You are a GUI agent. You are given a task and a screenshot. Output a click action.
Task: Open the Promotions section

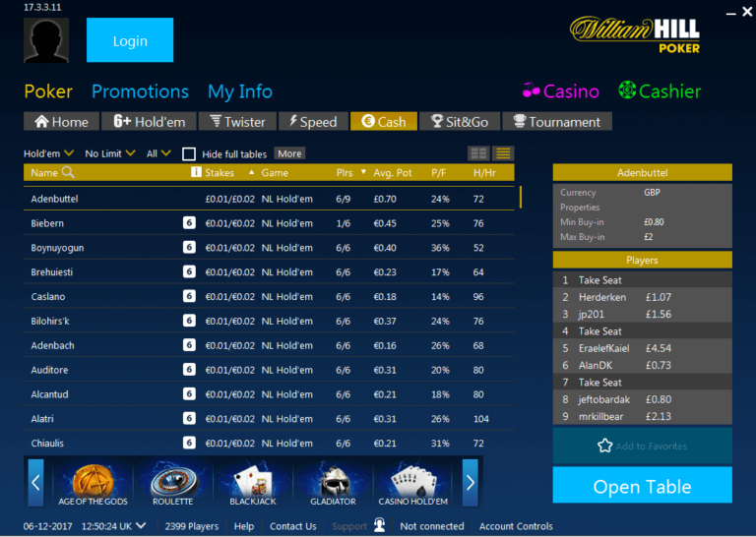click(140, 91)
